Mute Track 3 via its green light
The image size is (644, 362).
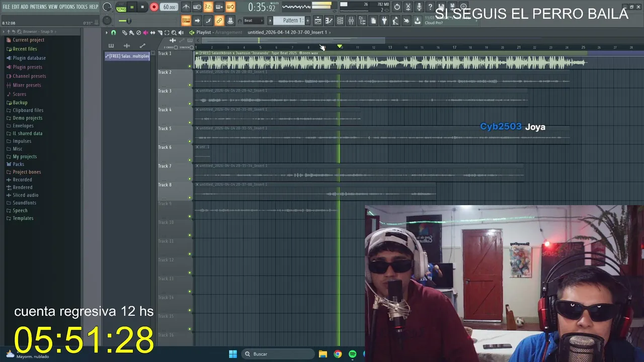point(190,104)
